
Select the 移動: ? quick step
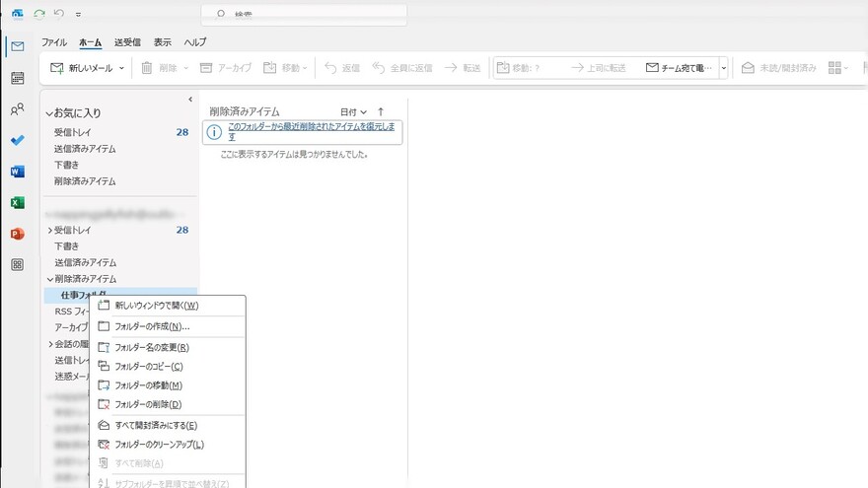coord(518,68)
